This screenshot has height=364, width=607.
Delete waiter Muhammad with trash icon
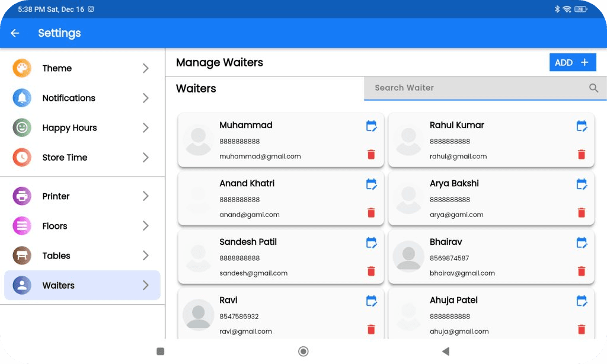(371, 155)
